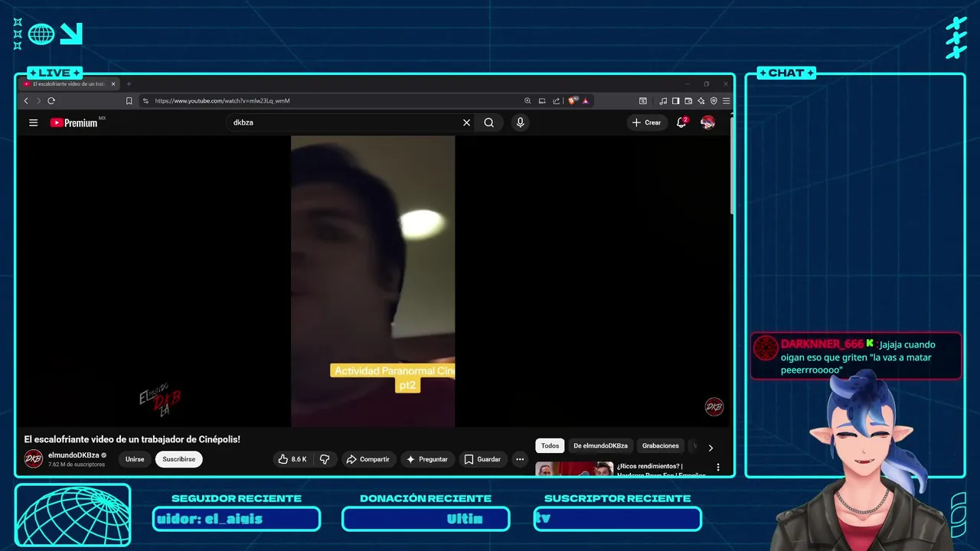This screenshot has height=551, width=980.
Task: Click the Crear button
Action: click(647, 122)
